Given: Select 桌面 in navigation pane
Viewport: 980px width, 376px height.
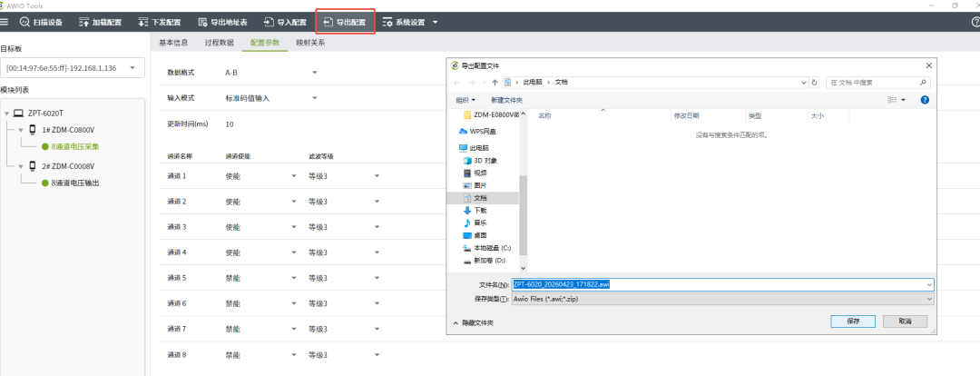Looking at the screenshot, I should 475,235.
